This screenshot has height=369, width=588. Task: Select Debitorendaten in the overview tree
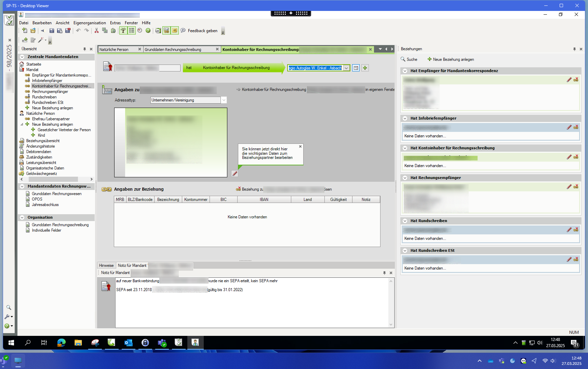39,152
